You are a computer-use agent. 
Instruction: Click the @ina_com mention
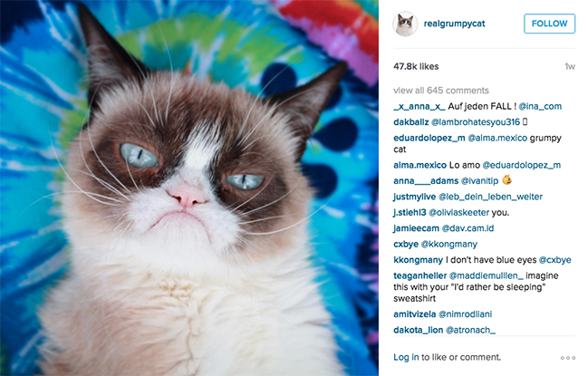(x=540, y=107)
